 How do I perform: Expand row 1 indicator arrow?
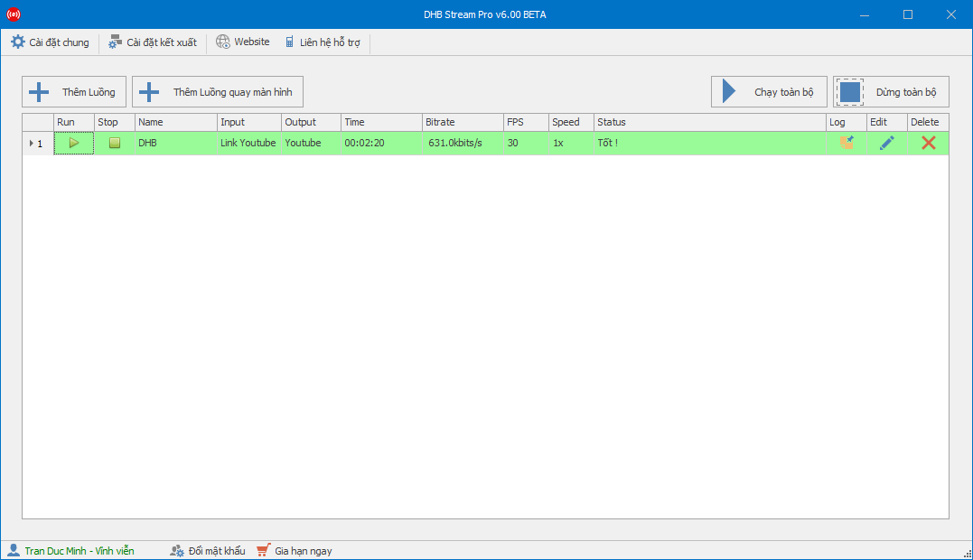[31, 144]
